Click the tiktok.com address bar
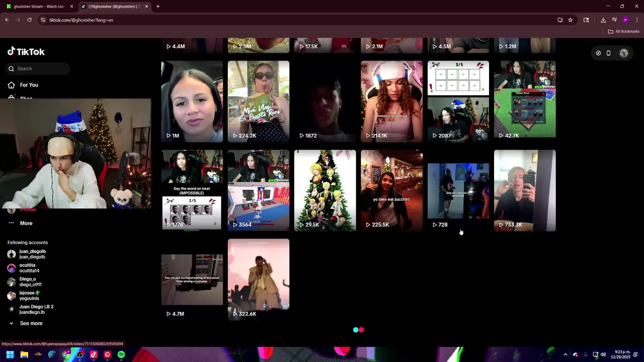 click(x=297, y=20)
